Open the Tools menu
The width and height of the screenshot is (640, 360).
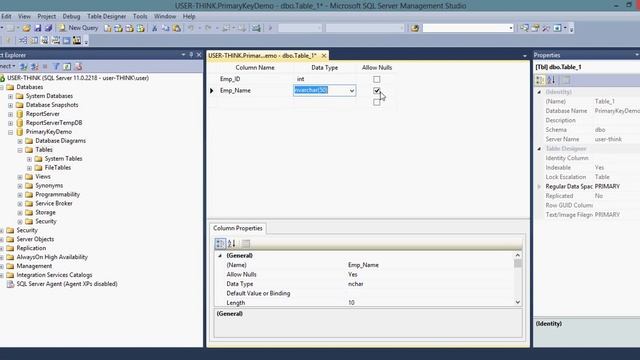coord(140,16)
